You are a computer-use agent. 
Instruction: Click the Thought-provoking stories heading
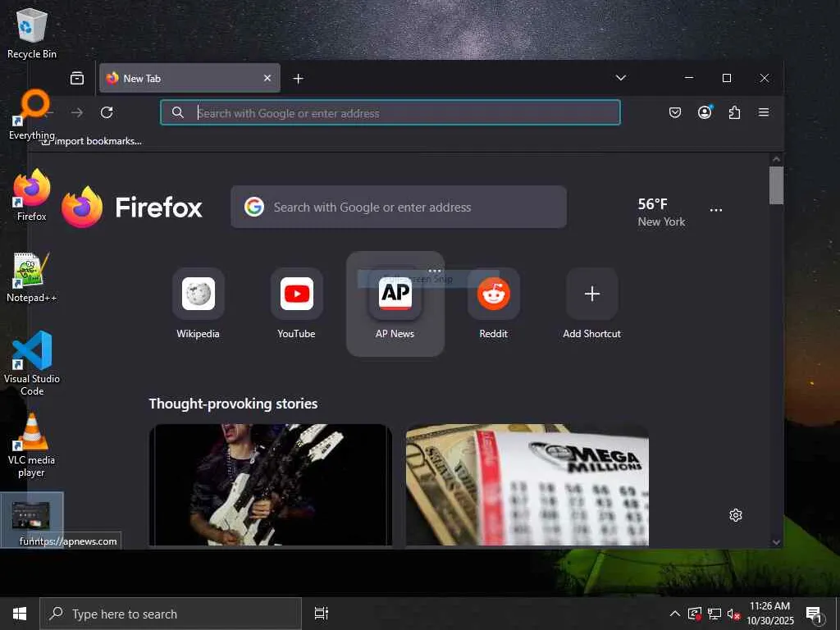point(233,404)
